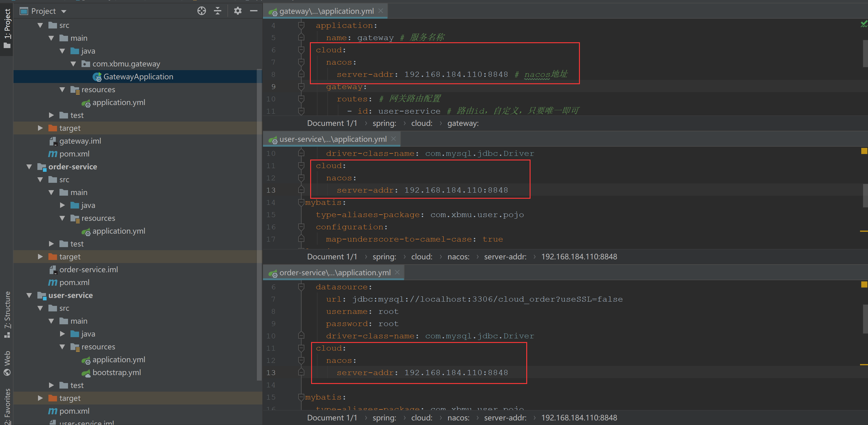Viewport: 868px width, 425px height.
Task: Collapse the user-service module arrow
Action: click(29, 295)
